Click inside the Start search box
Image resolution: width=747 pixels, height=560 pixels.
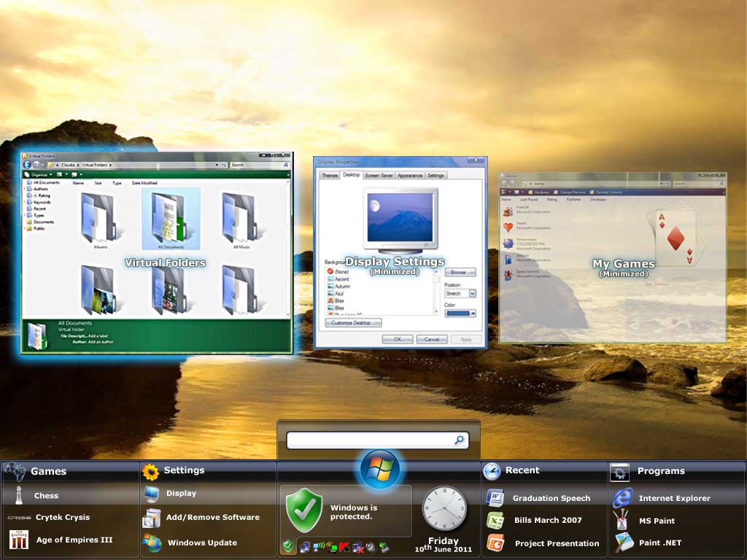click(369, 440)
